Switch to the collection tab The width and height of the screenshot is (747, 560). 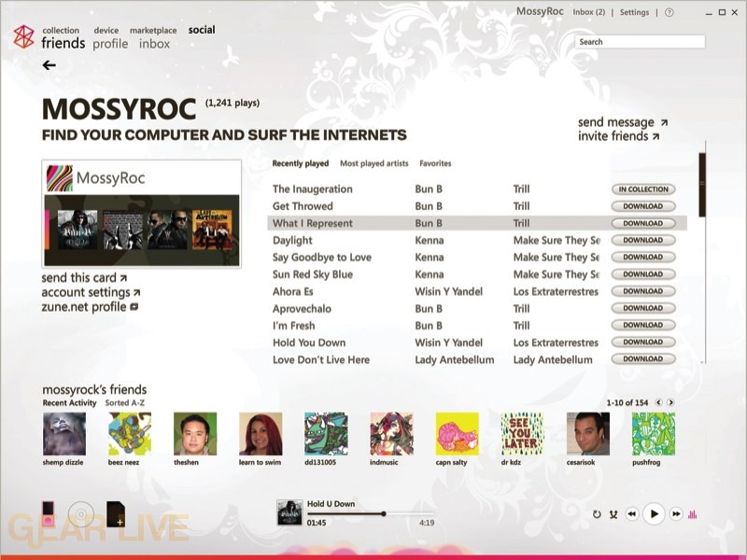[61, 31]
